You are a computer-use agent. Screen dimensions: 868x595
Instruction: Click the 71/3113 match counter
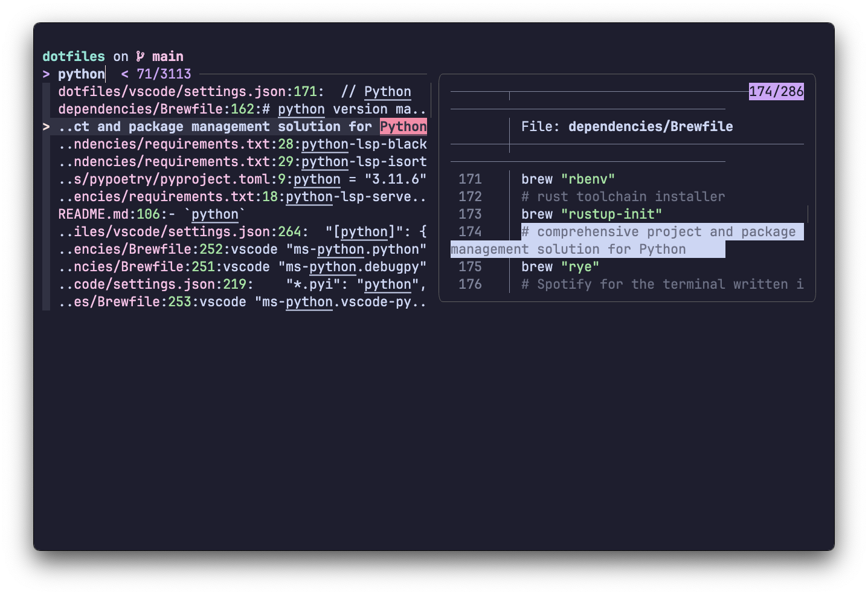pos(164,74)
